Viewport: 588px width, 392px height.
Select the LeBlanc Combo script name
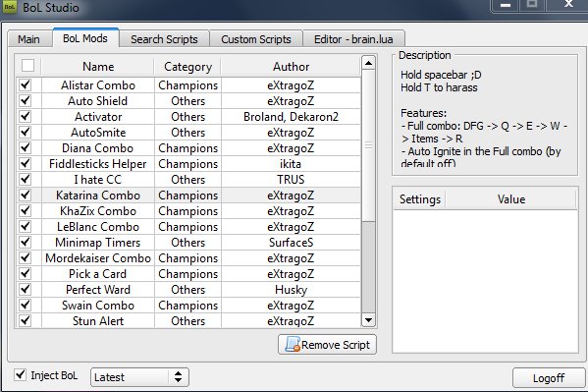point(98,227)
